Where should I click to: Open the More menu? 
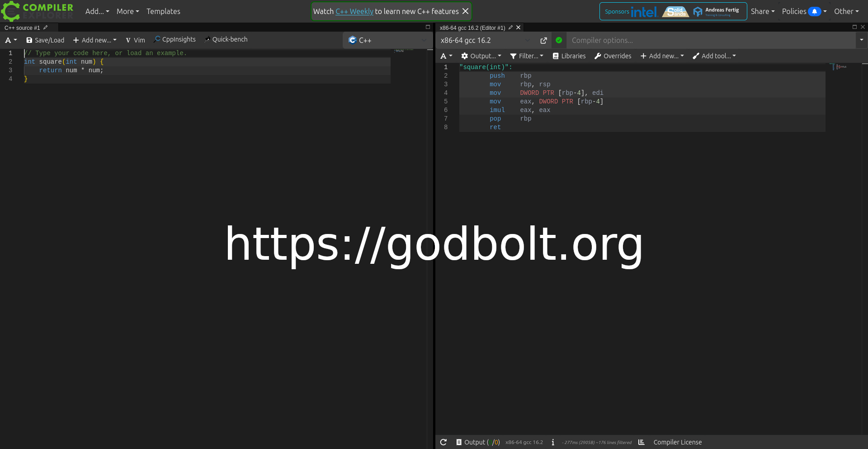[x=127, y=11]
